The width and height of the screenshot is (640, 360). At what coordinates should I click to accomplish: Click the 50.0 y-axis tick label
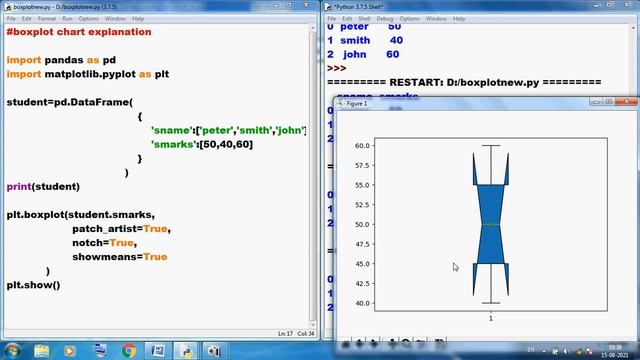(362, 224)
